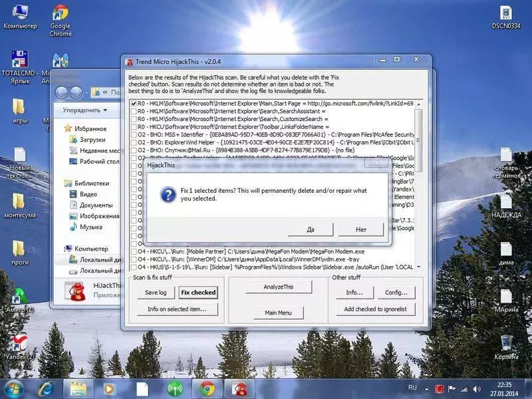The height and width of the screenshot is (399, 532).
Task: Select НАДЕЖДА file on desktop
Action: (x=506, y=206)
